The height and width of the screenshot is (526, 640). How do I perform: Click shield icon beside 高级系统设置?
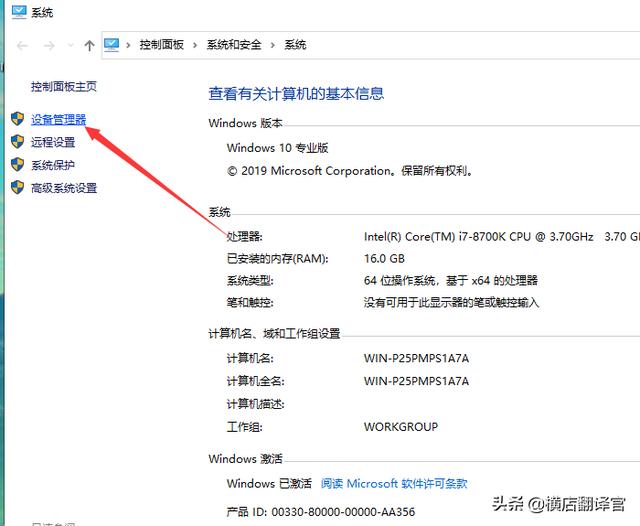18,187
